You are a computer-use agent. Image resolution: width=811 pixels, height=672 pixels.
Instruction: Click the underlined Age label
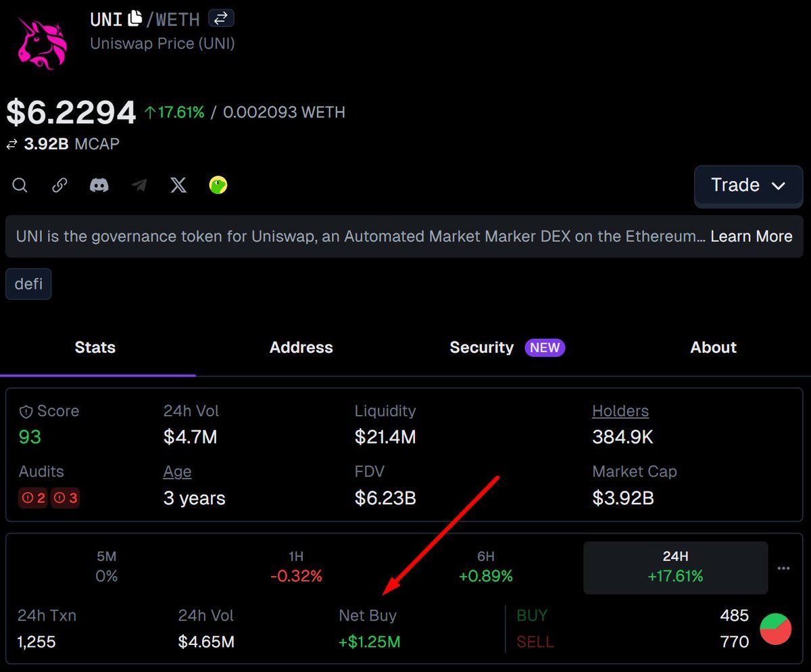click(x=178, y=472)
